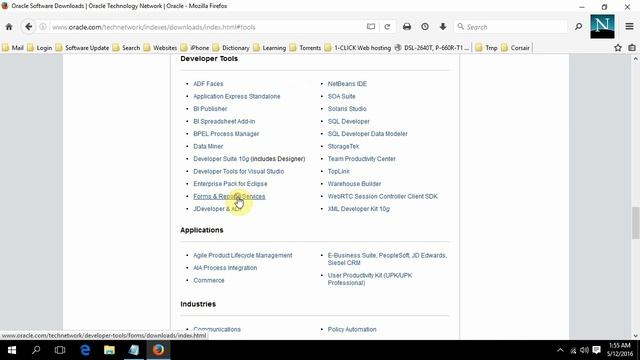Open Developer Tools for Visual Studio link
Image resolution: width=640 pixels, height=360 pixels.
tap(238, 171)
